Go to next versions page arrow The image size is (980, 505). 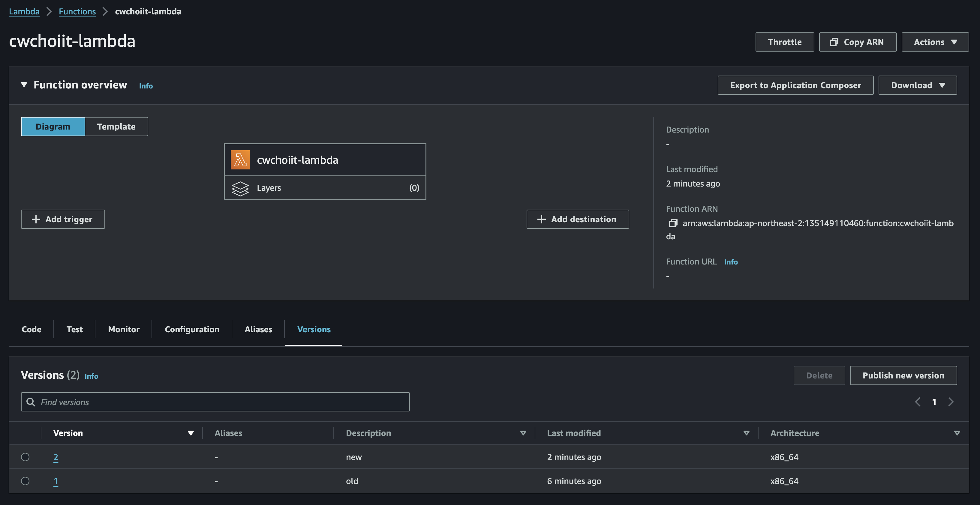point(951,402)
